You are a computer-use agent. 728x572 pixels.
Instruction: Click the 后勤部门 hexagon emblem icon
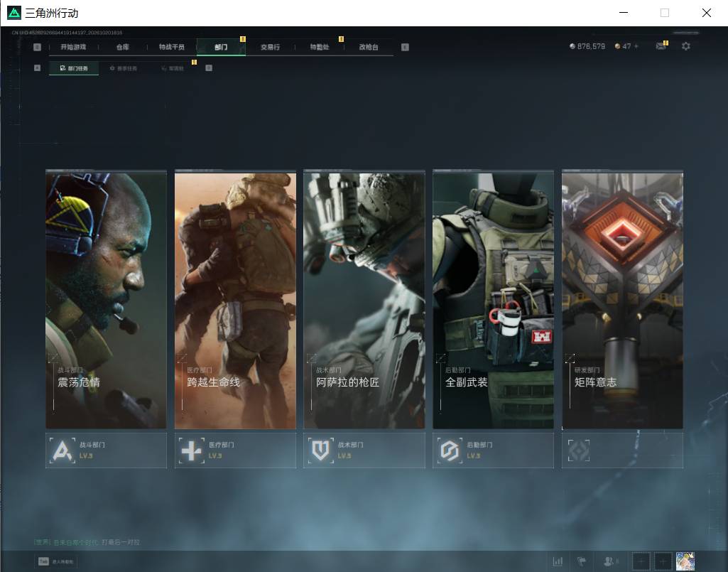(450, 450)
